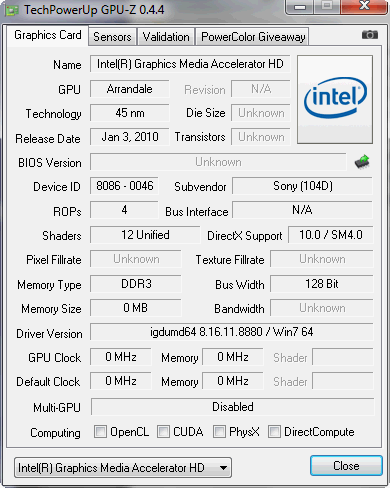
Task: Select the Memory Size field 0 MB
Action: (136, 308)
